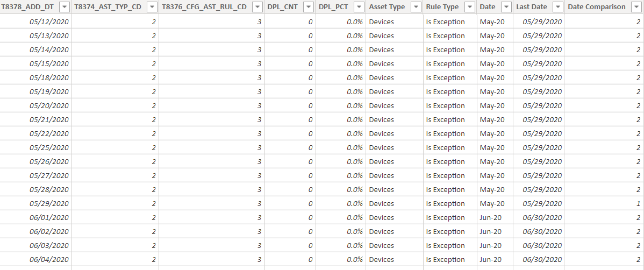The width and height of the screenshot is (644, 270).
Task: Select the 05/12/2020 date cell
Action: pos(35,22)
